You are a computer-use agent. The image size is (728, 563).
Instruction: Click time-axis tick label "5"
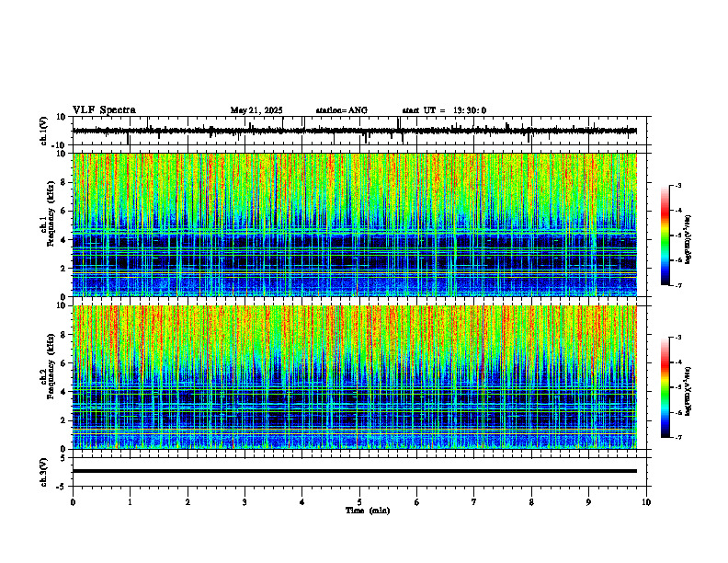tap(359, 502)
